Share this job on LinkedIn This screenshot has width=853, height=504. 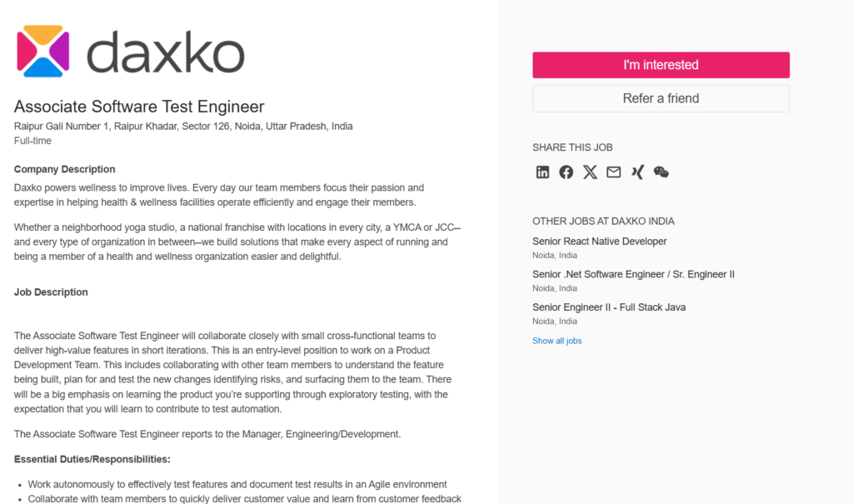point(542,172)
